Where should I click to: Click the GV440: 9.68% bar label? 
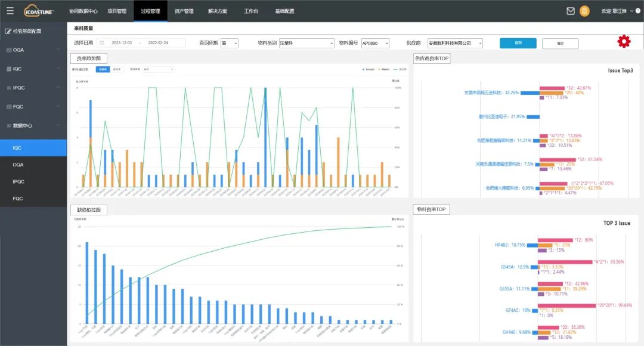pos(516,332)
